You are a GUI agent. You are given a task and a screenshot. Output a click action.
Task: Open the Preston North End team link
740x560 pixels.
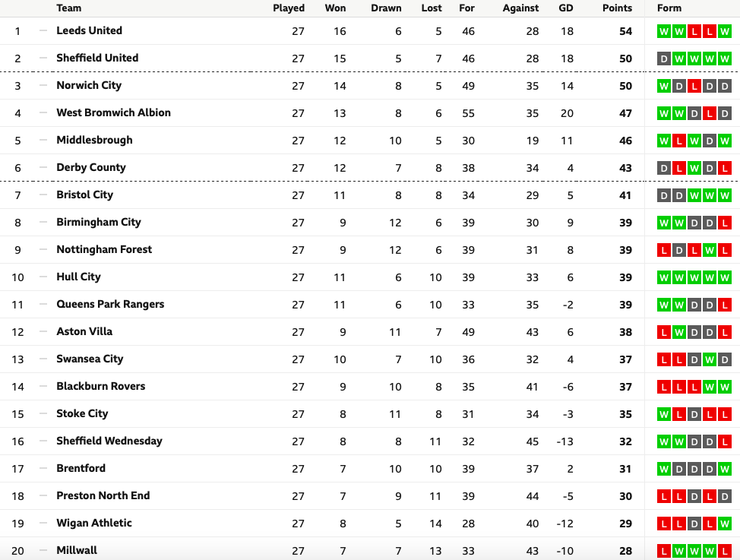[x=103, y=495]
